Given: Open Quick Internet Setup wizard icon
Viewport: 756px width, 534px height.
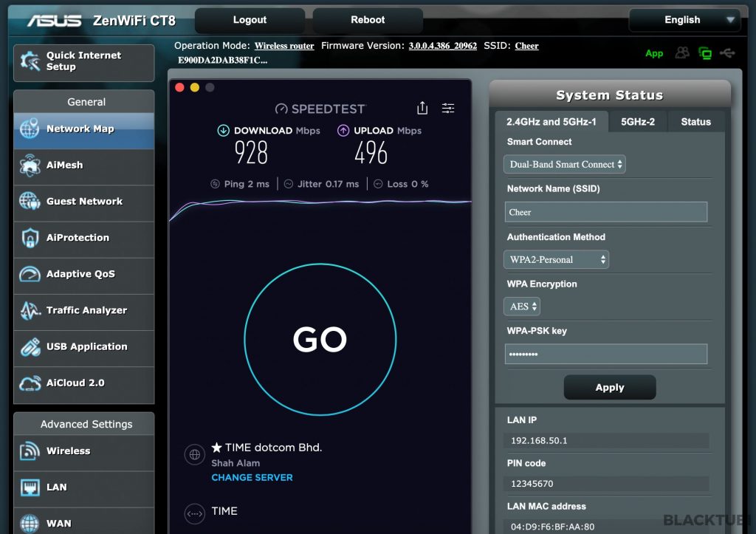Looking at the screenshot, I should coord(30,61).
